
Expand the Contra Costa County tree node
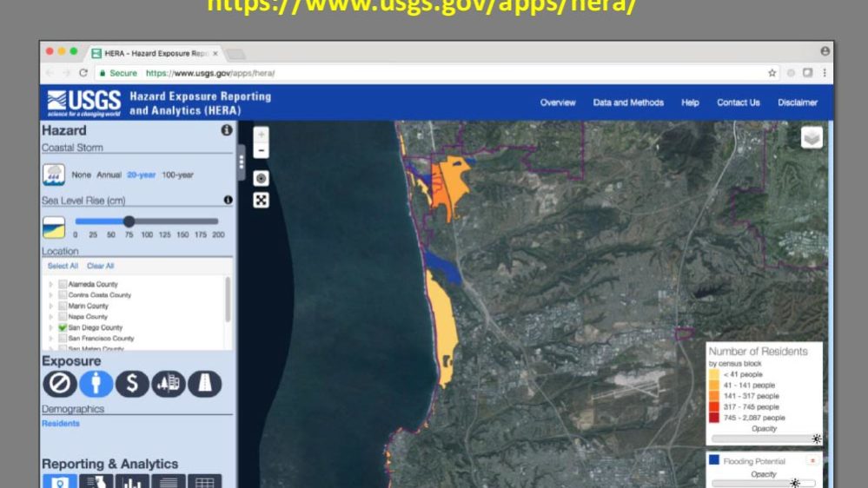[x=51, y=295]
